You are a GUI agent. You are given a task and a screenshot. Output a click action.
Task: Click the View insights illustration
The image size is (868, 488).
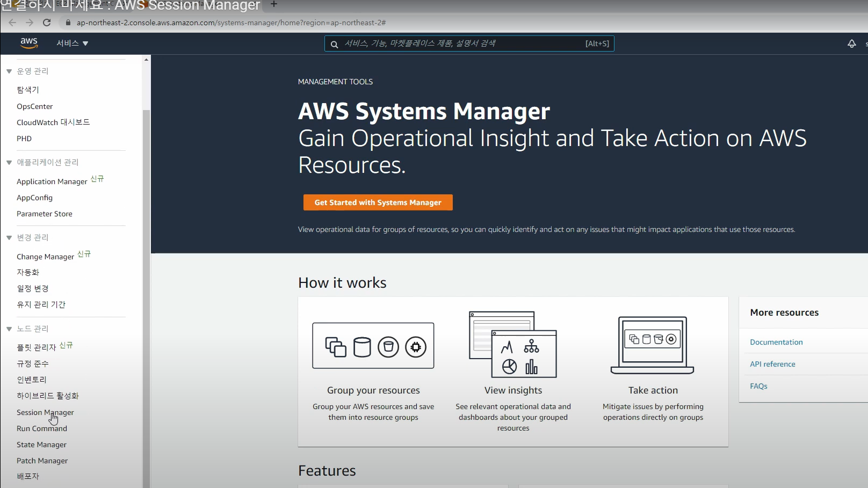[513, 344]
